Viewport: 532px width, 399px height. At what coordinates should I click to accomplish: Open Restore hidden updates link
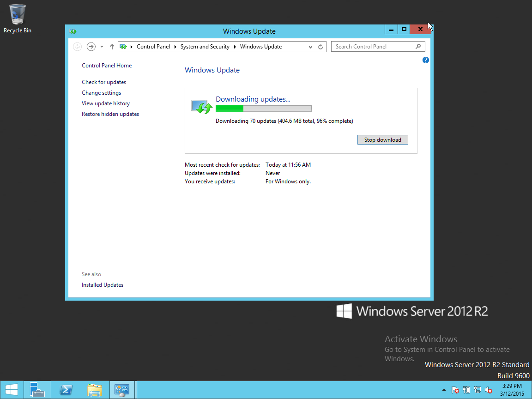[x=110, y=114]
